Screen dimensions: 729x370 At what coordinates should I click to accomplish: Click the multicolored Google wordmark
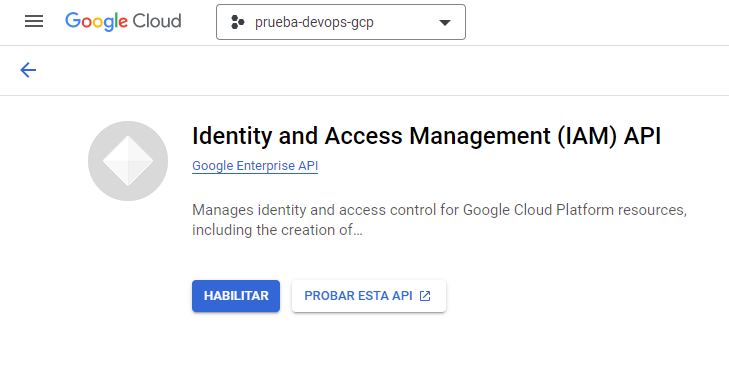[x=96, y=22]
